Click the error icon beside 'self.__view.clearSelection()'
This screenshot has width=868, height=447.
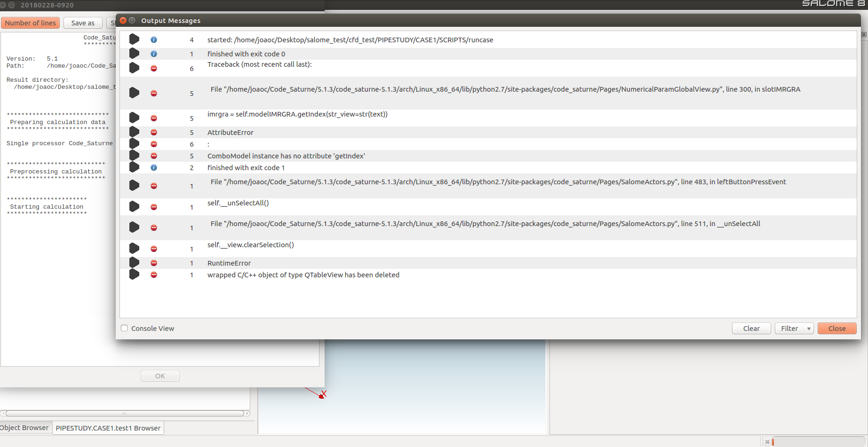154,249
